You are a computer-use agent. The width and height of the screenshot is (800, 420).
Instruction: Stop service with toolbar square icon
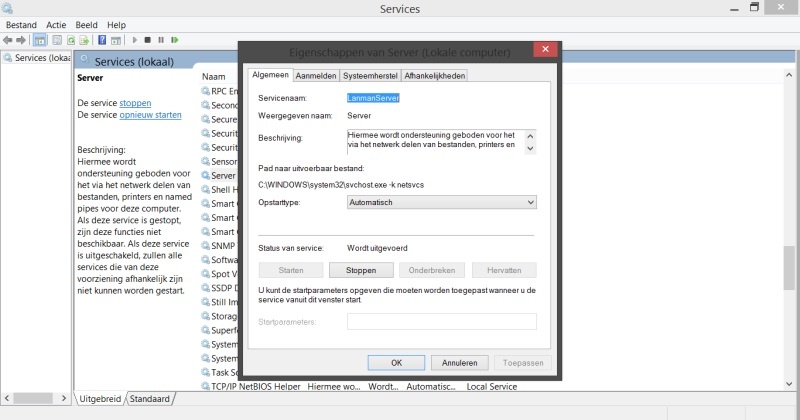147,40
